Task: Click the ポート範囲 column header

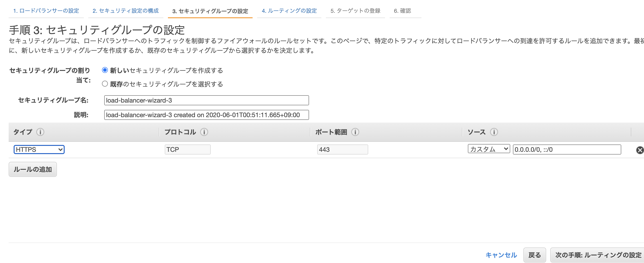Action: 331,132
